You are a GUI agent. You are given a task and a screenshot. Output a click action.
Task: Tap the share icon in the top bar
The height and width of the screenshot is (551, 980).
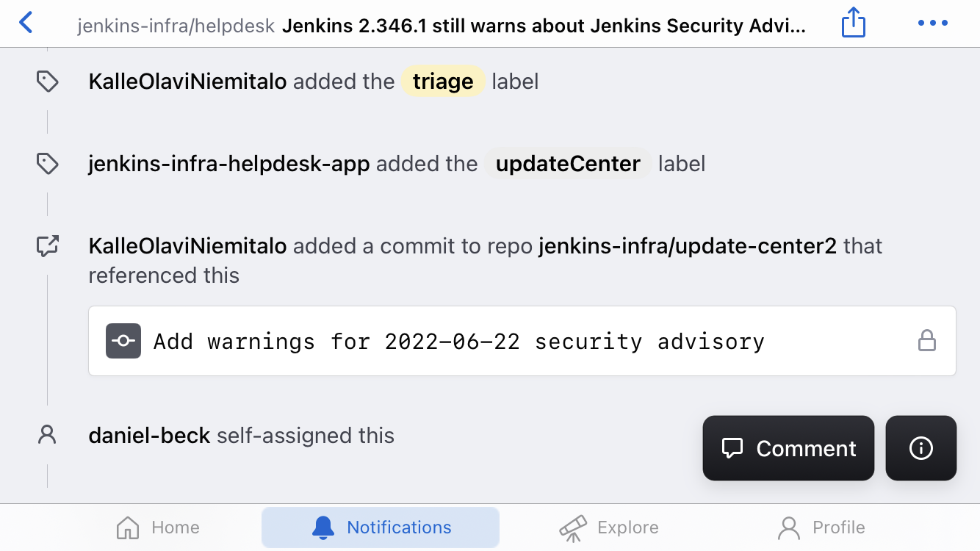coord(853,23)
